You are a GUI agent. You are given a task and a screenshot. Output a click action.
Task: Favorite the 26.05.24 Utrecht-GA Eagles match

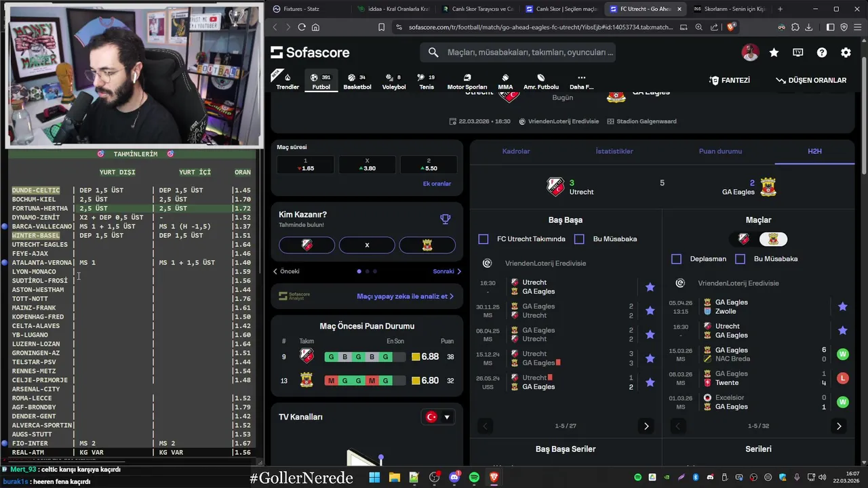coord(650,382)
